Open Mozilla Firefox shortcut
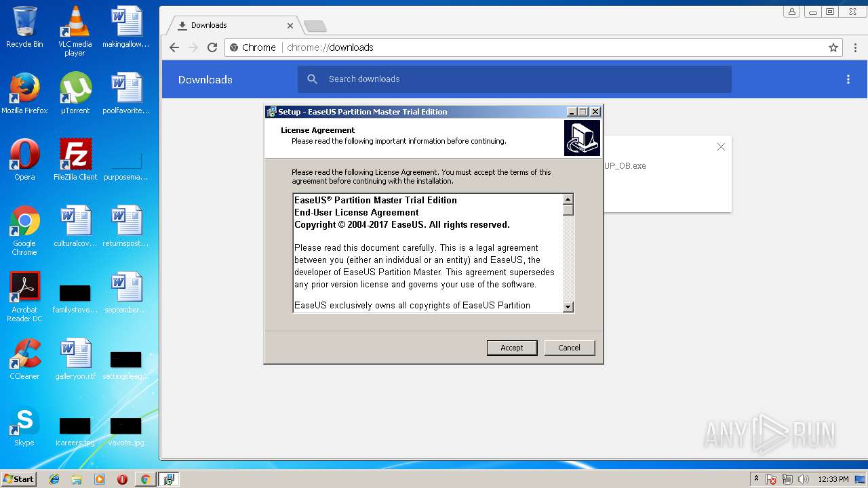868x488 pixels. [x=24, y=94]
